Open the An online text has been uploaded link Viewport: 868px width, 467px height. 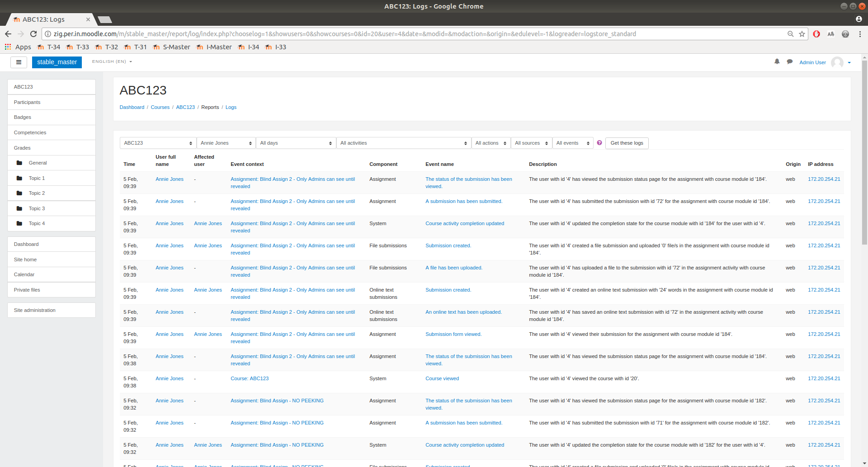[463, 312]
